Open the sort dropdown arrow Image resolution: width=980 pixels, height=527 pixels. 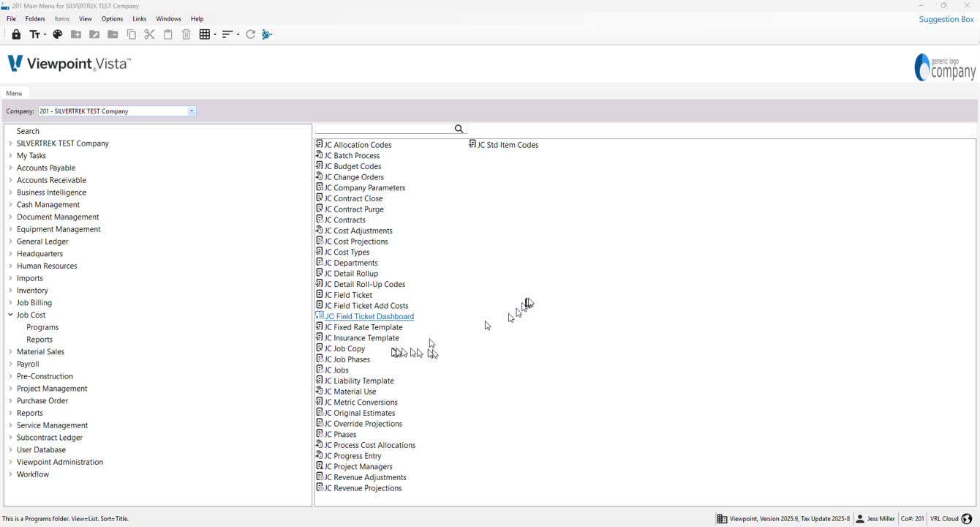point(238,34)
